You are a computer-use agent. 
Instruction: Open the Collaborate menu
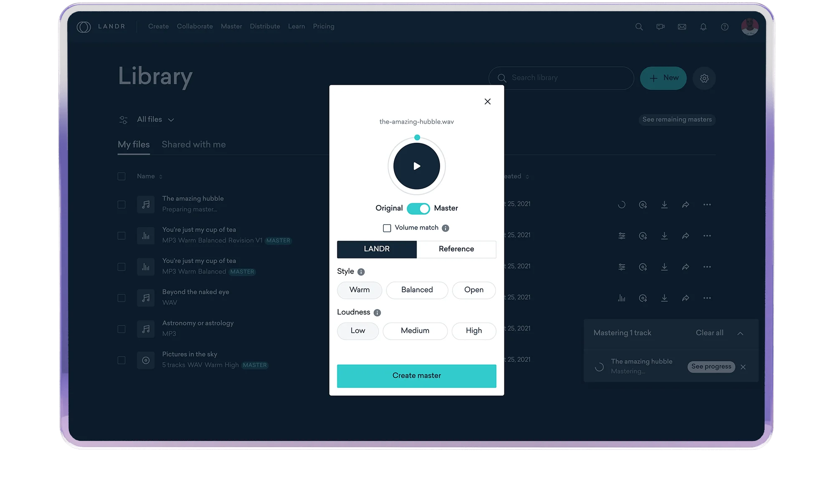pos(195,26)
